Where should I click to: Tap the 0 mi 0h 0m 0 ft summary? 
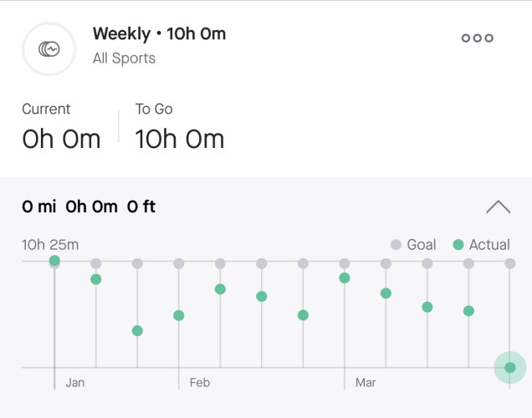[x=89, y=206]
